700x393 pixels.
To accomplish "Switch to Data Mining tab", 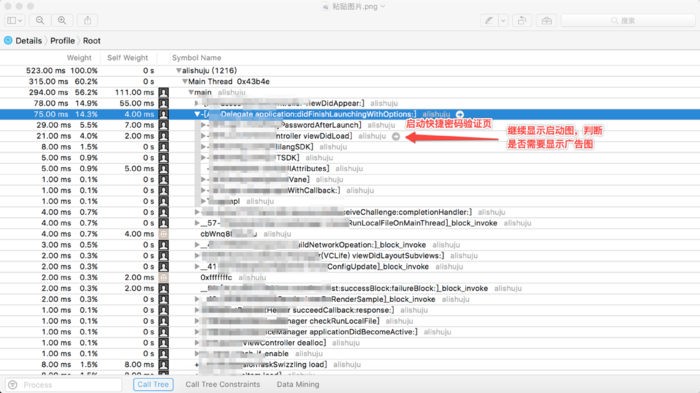I will point(298,385).
